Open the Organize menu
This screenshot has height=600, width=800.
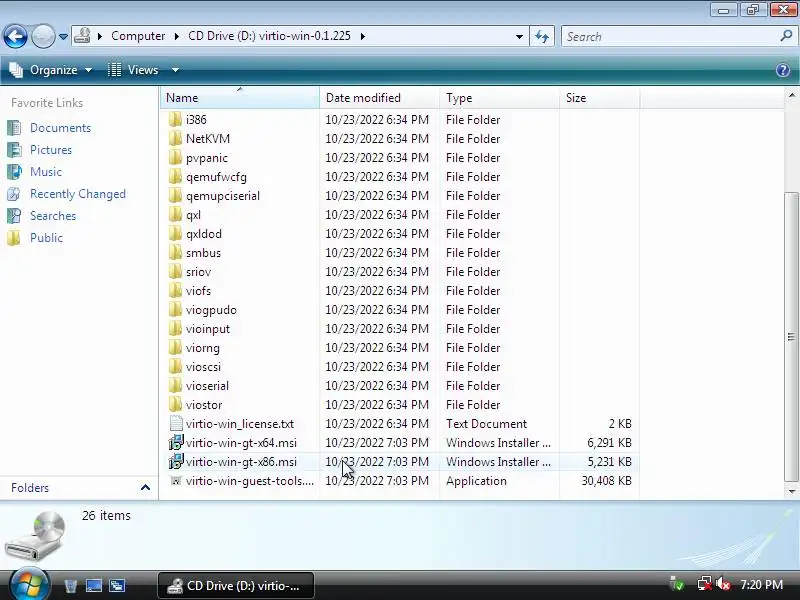[x=51, y=70]
